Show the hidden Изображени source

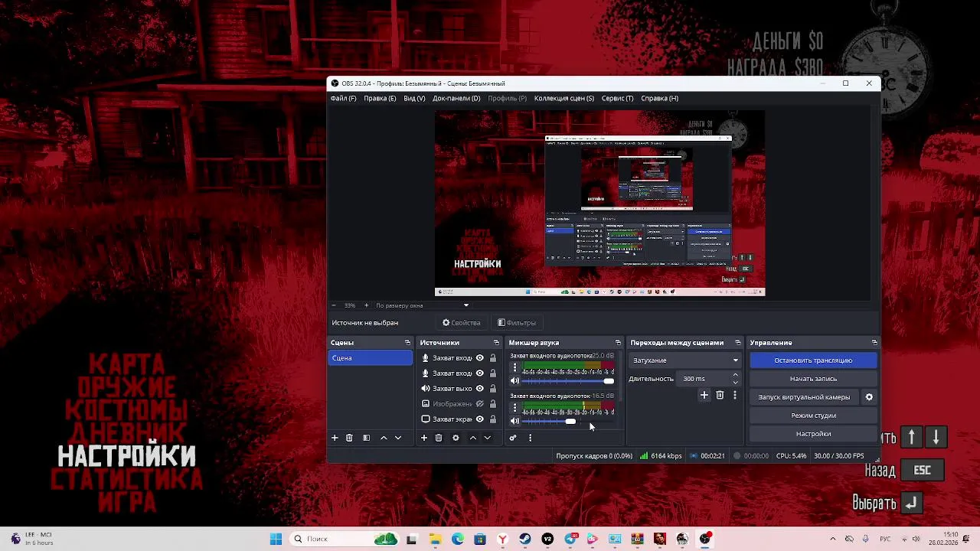[x=480, y=404]
